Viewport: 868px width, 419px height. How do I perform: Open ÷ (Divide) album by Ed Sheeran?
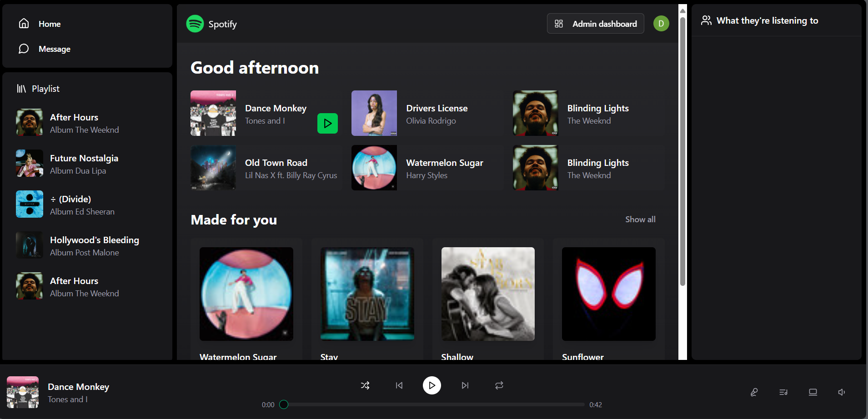point(87,205)
